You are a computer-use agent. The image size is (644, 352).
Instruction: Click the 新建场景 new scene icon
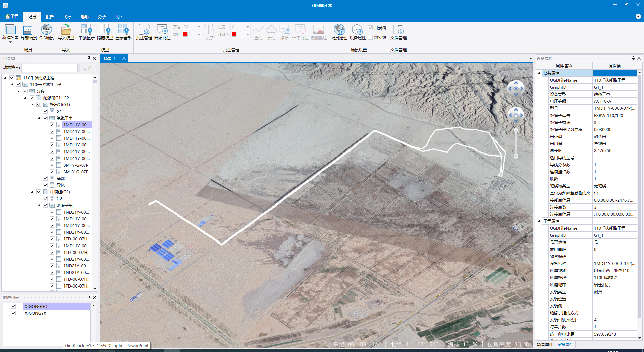(x=10, y=30)
